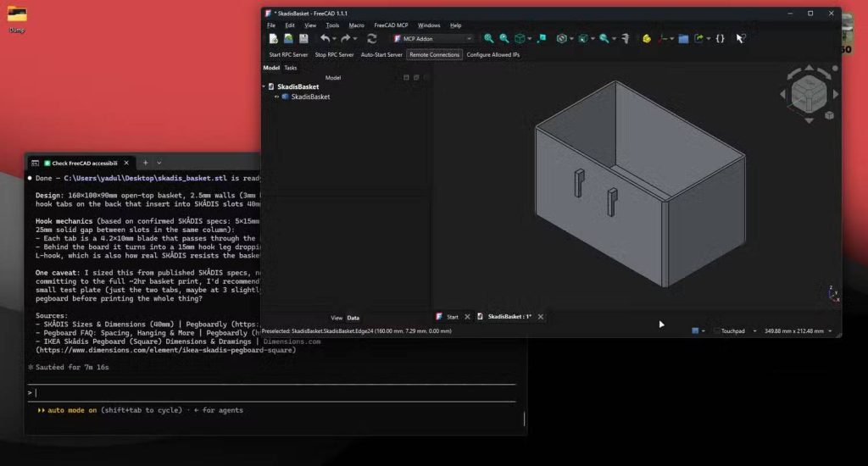Add a variable set curly braces icon

point(721,39)
